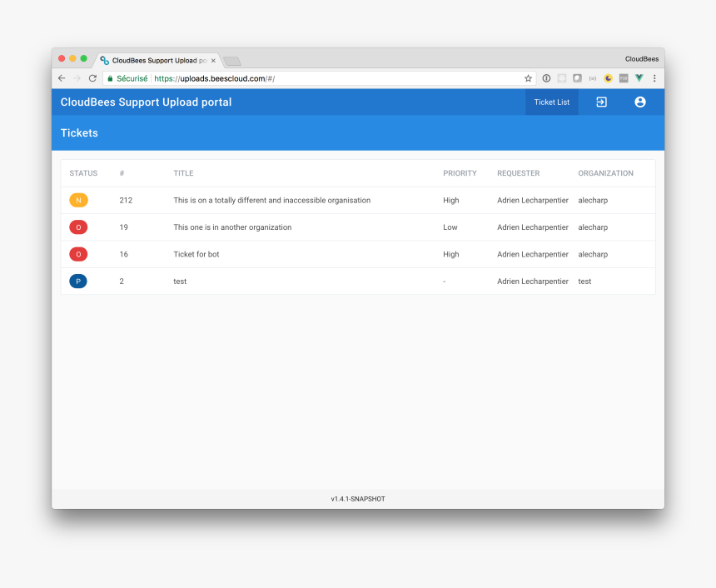This screenshot has height=588, width=716.
Task: Open the Vue devtools extension icon
Action: [639, 78]
